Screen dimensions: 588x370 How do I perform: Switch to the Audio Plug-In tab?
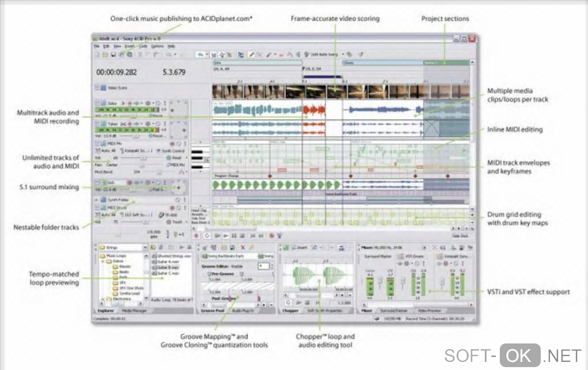[x=243, y=311]
